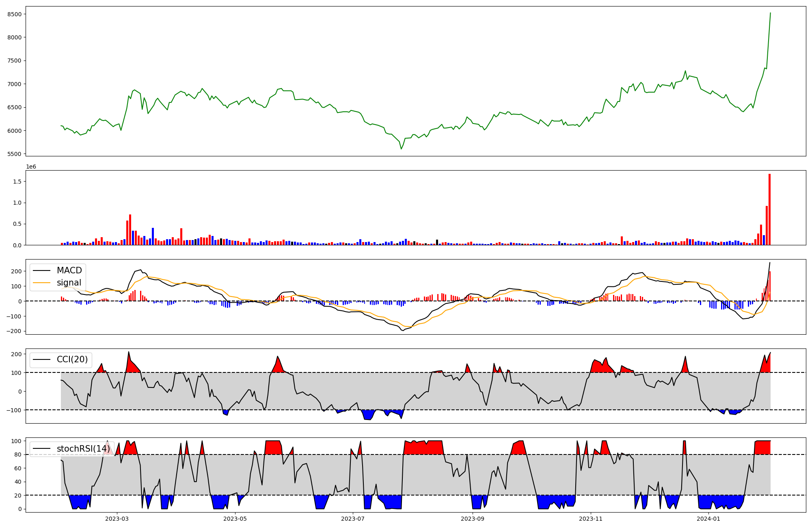812x528 pixels.
Task: Click the final peak of the green price line
Action: click(x=770, y=13)
